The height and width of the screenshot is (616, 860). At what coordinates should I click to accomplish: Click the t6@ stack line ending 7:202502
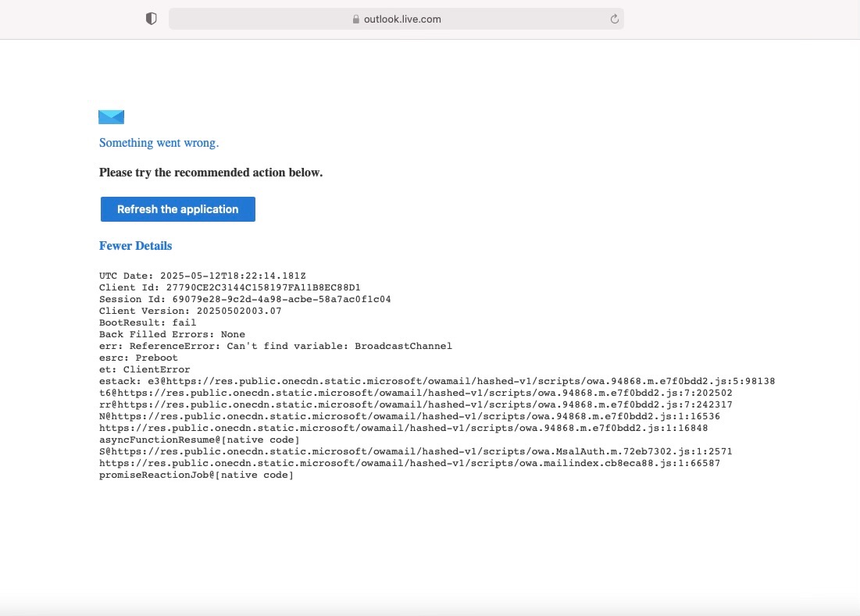(416, 393)
